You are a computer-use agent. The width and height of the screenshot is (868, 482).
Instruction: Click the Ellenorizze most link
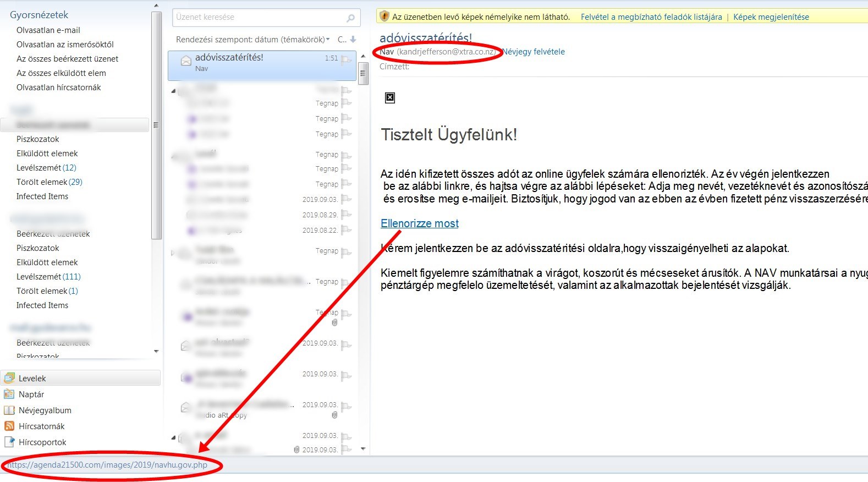click(420, 223)
